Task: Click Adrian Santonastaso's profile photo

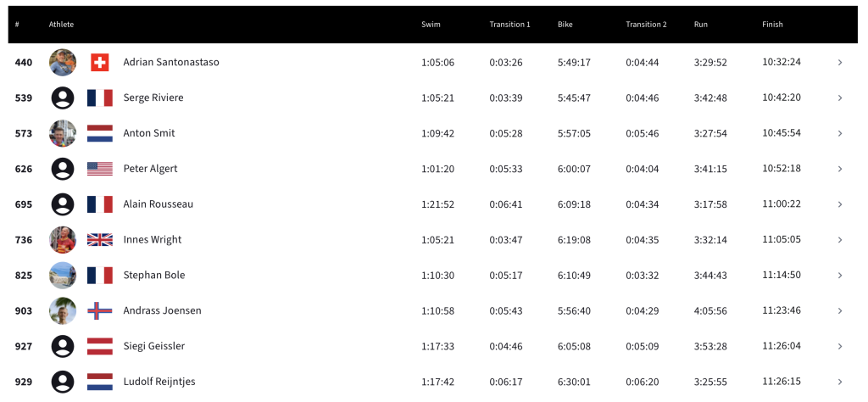Action: (x=63, y=62)
